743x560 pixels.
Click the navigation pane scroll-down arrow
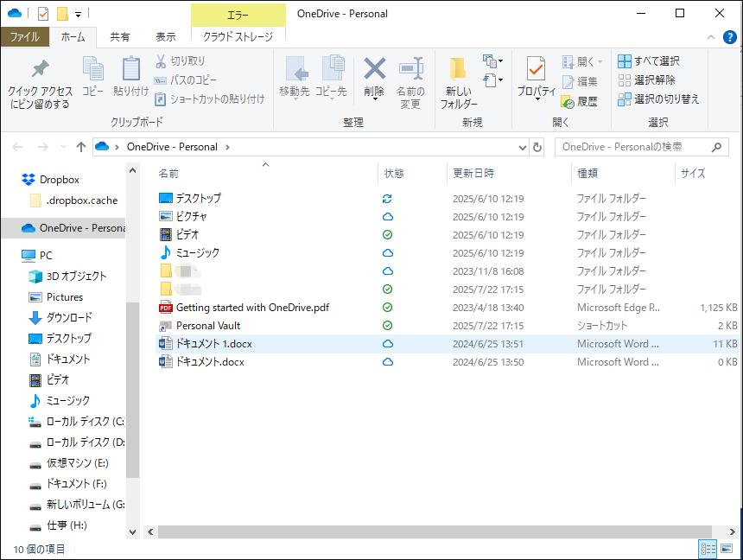click(x=133, y=532)
